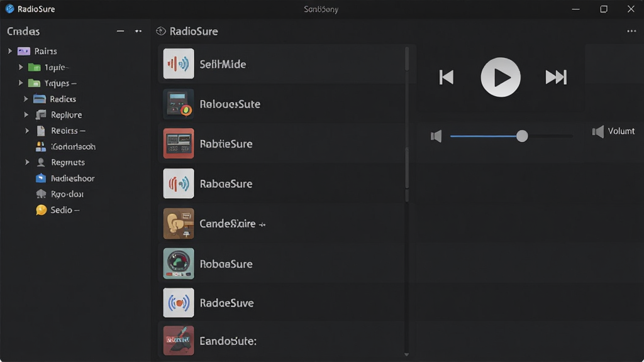Select the SeliтMide station name
The height and width of the screenshot is (362, 644).
(x=223, y=65)
